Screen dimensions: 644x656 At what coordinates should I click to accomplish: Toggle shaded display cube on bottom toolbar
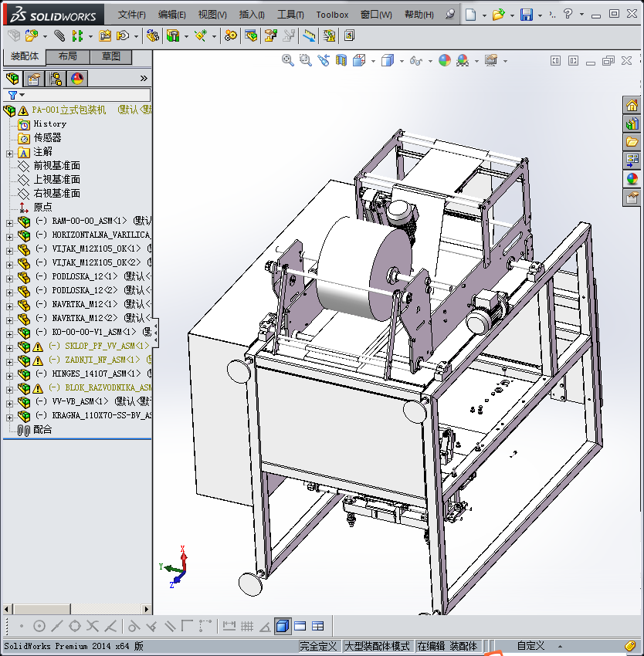pos(283,626)
